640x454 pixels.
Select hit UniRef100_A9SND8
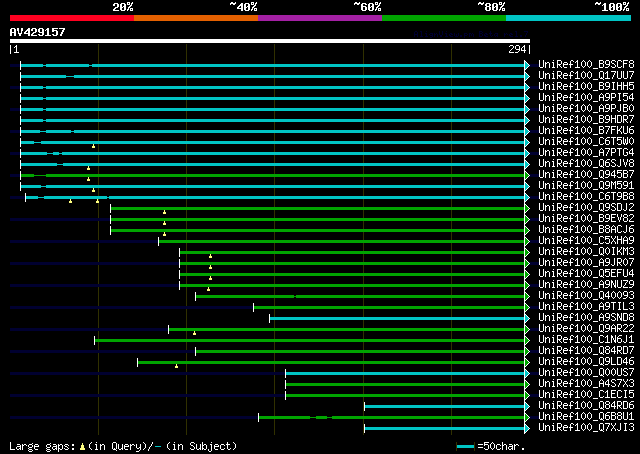click(x=586, y=318)
